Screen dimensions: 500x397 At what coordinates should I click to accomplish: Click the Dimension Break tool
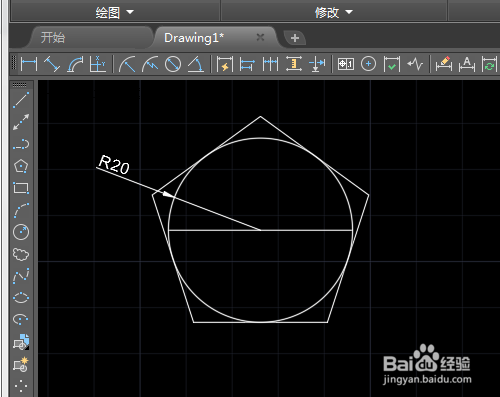point(317,64)
